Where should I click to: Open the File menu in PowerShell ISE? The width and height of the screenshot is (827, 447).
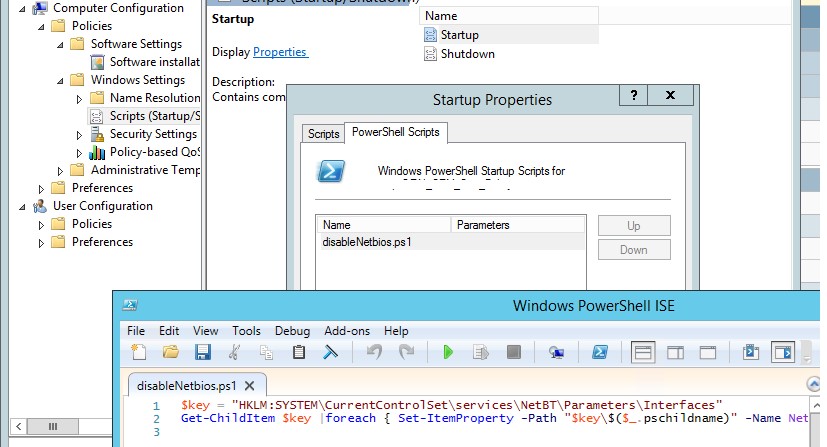(136, 331)
